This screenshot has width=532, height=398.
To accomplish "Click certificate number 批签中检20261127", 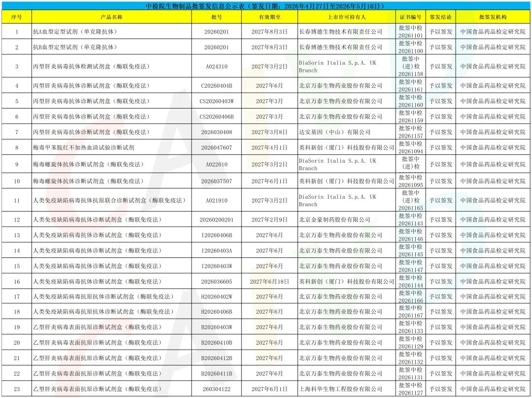I will click(x=410, y=389).
